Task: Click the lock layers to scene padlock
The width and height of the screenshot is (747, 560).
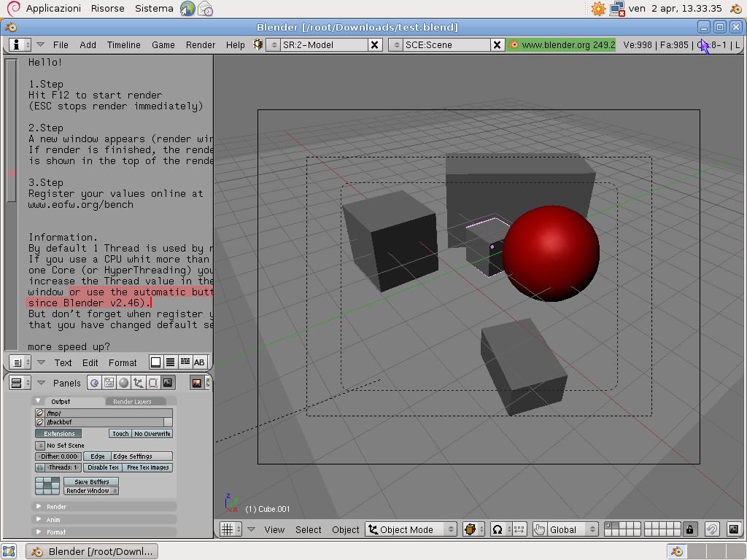Action: click(689, 529)
